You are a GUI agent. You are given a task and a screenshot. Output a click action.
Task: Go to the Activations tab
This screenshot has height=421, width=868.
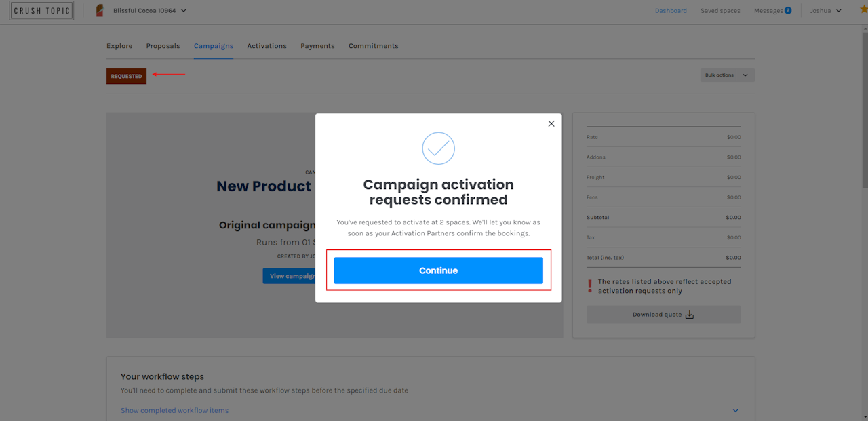click(x=267, y=46)
